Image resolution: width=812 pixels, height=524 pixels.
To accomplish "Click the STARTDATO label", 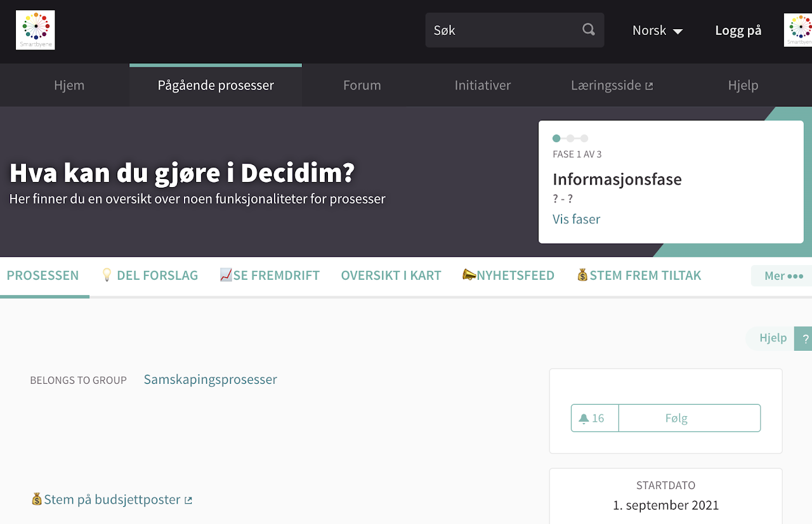I will click(x=666, y=485).
